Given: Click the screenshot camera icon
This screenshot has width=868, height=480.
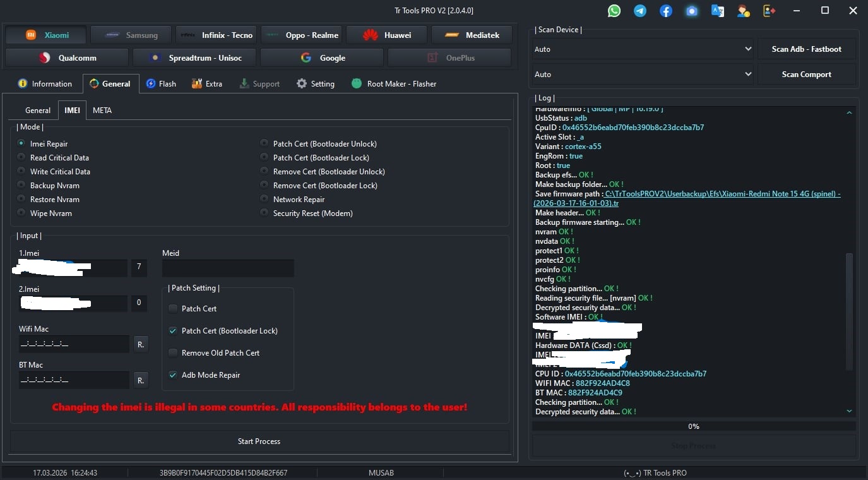Looking at the screenshot, I should (x=692, y=11).
